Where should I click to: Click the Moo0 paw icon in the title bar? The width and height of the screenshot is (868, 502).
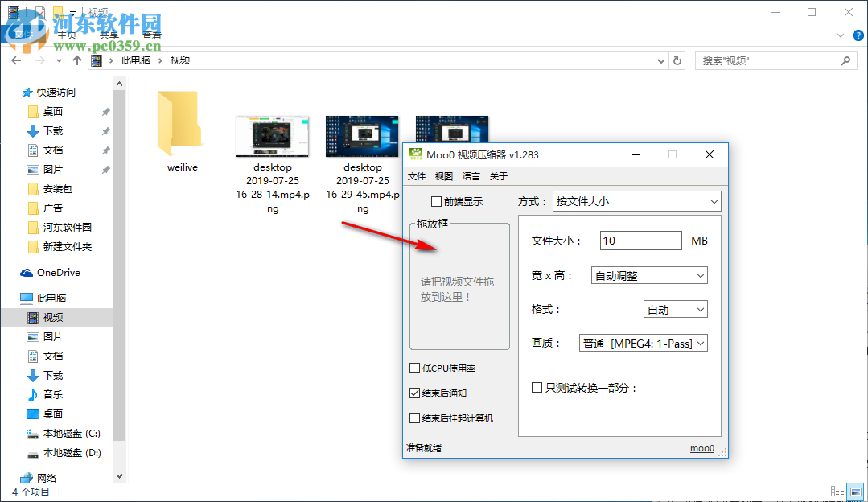click(415, 154)
